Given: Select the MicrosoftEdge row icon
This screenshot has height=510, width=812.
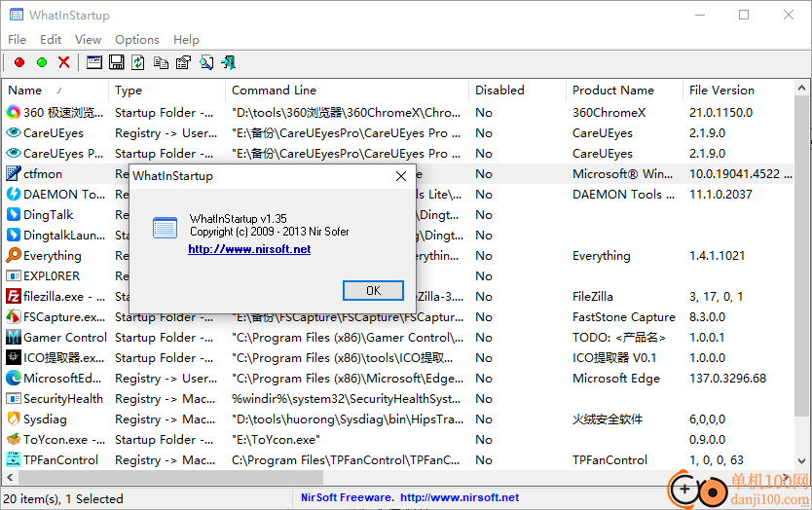Looking at the screenshot, I should click(x=13, y=378).
